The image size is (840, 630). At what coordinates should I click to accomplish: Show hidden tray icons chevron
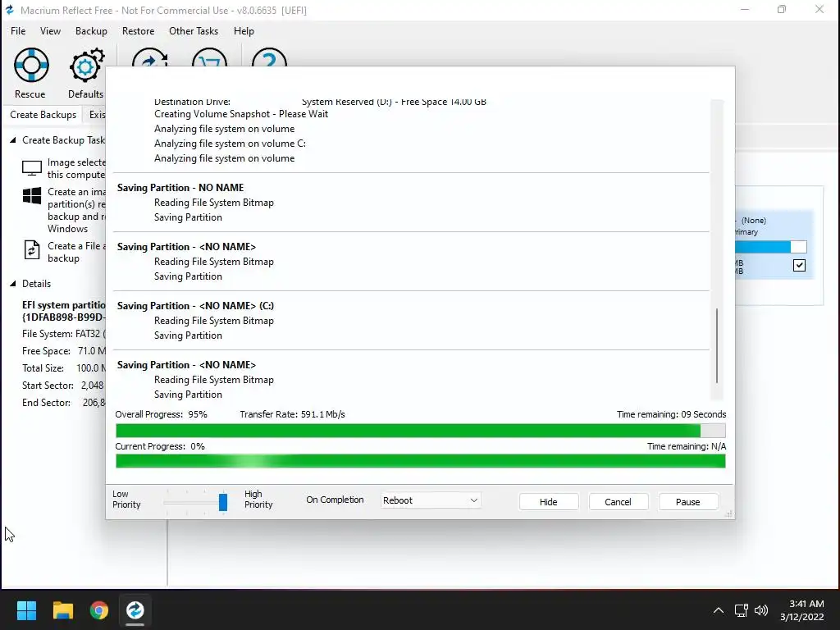pos(719,610)
